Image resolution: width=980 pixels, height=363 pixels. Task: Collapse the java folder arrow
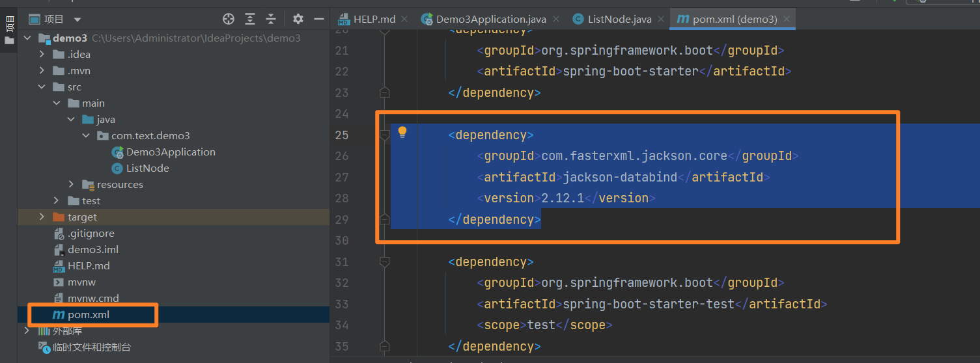pos(71,120)
